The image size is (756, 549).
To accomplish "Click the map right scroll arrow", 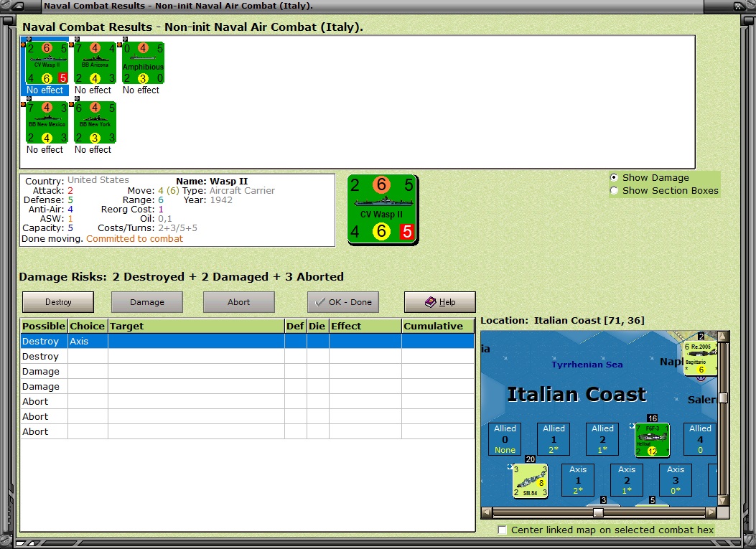I will [x=711, y=512].
